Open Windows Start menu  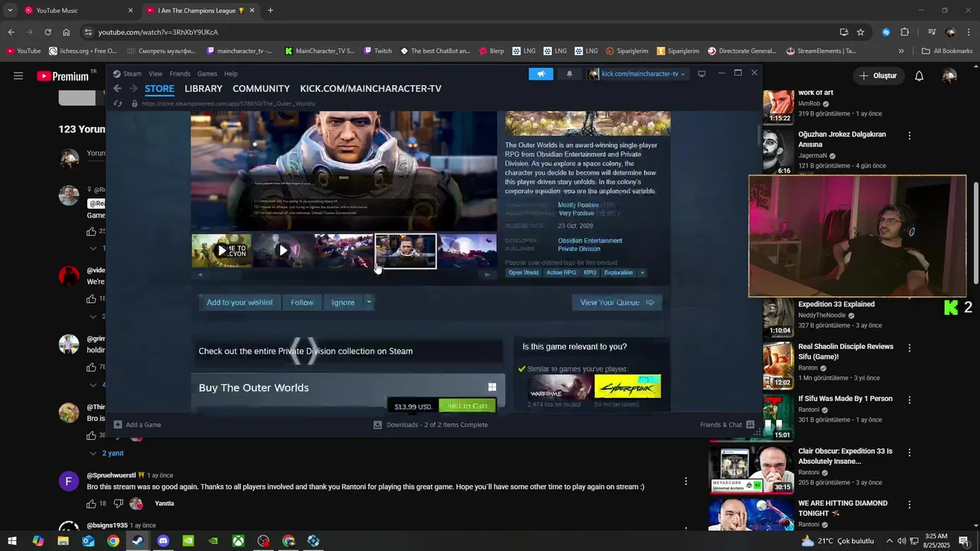12,541
